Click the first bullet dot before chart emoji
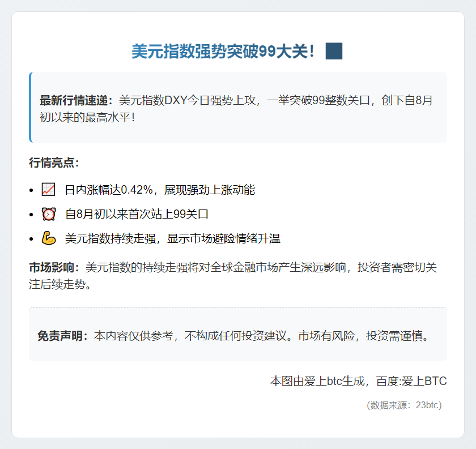 [x=32, y=190]
